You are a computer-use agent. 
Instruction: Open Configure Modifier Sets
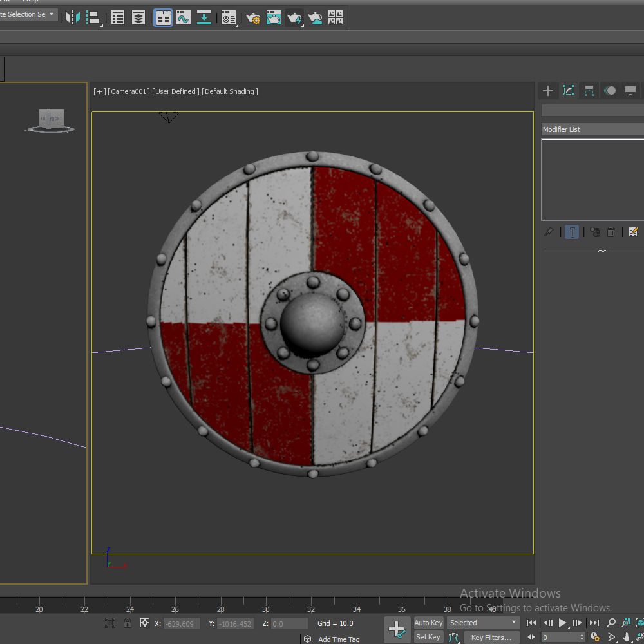pos(633,232)
